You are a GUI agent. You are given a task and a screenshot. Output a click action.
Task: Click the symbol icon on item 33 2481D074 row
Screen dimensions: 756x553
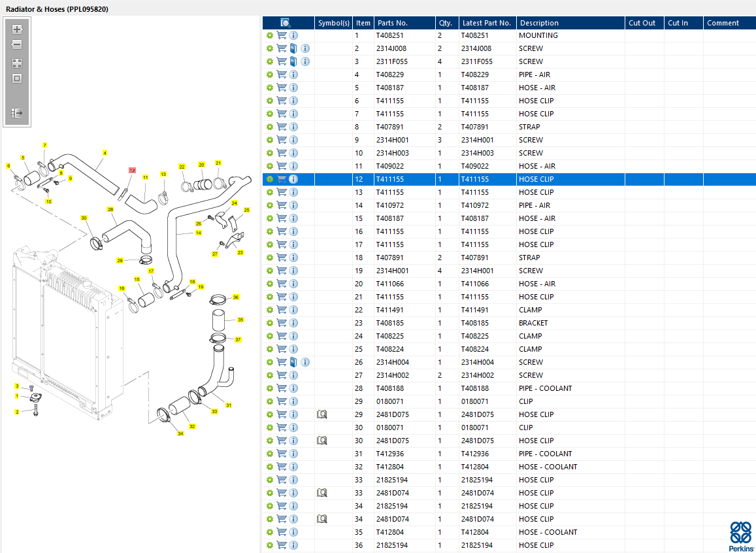[321, 493]
